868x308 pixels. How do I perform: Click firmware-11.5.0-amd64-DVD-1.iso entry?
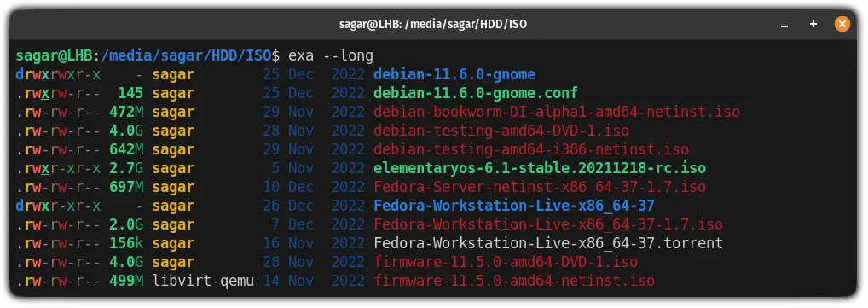click(x=506, y=262)
